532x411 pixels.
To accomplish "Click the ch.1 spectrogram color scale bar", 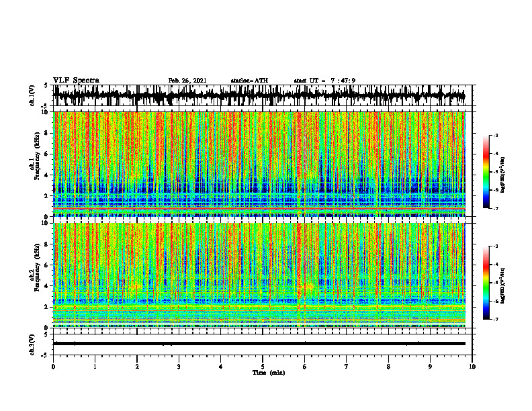I will click(x=486, y=171).
